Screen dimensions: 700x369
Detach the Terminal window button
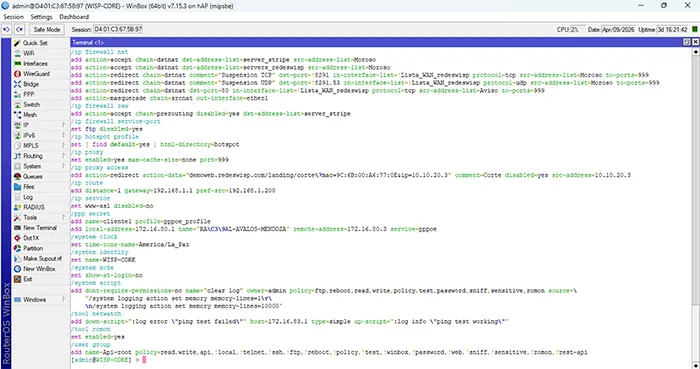pos(687,42)
